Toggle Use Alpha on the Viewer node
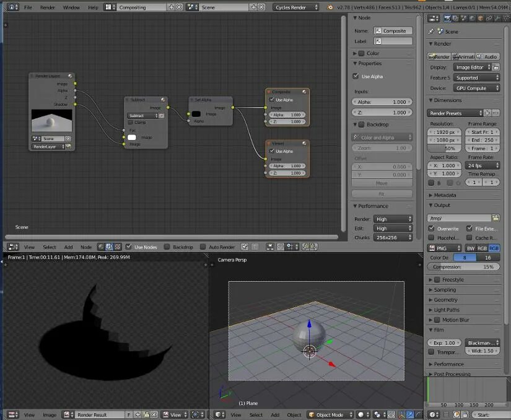The height and width of the screenshot is (420, 511). pos(272,151)
